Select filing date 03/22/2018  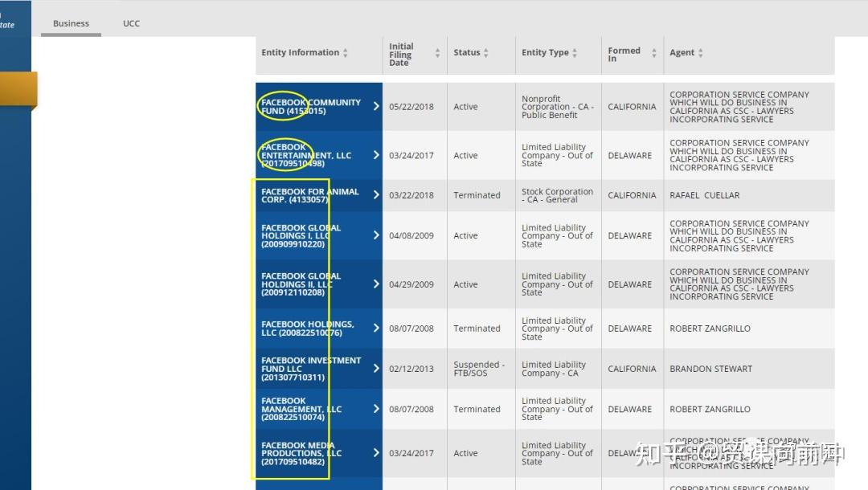point(411,195)
